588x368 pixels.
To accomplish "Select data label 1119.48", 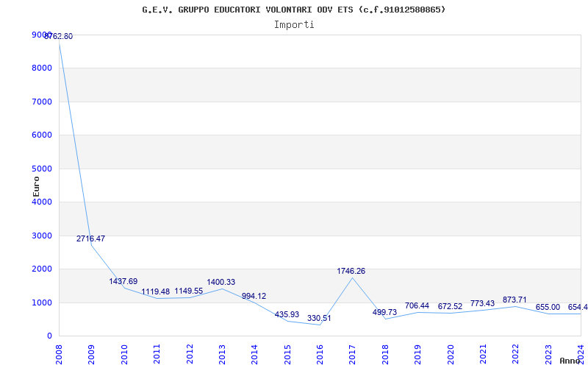I will (156, 291).
